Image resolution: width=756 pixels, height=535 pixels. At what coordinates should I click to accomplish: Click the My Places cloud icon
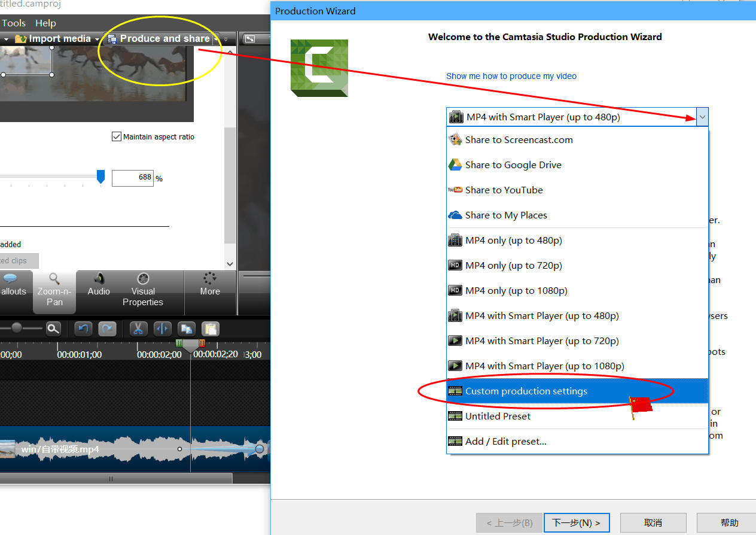pos(455,215)
